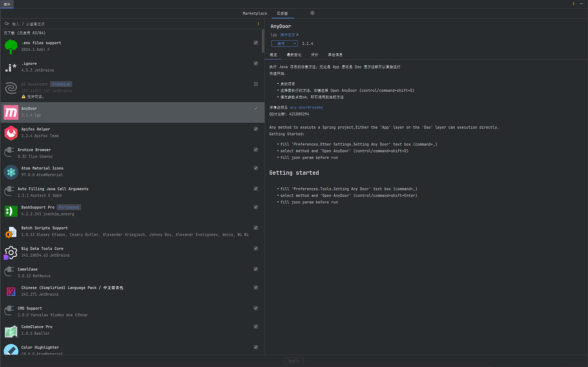The width and height of the screenshot is (588, 367).
Task: Click the CamelCase plug icon
Action: coord(9,271)
